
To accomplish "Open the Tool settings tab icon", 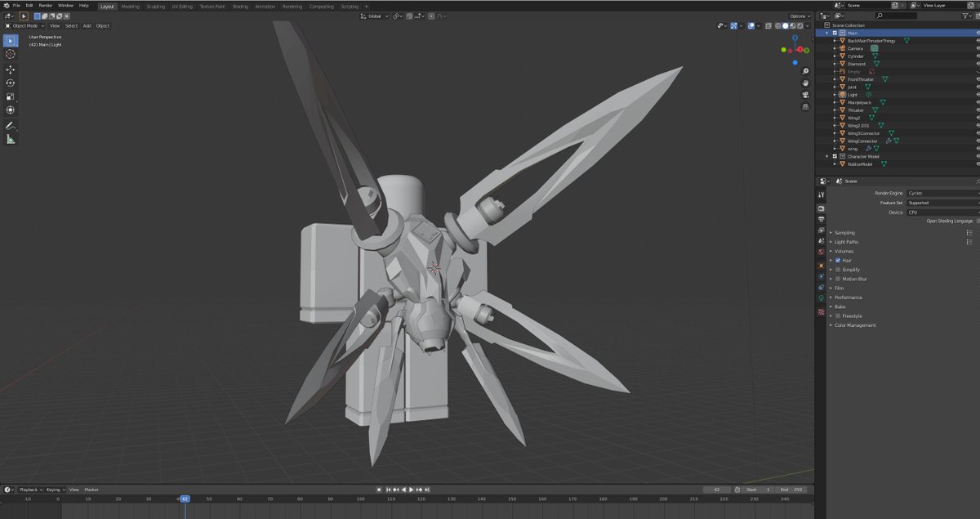I will click(x=821, y=195).
